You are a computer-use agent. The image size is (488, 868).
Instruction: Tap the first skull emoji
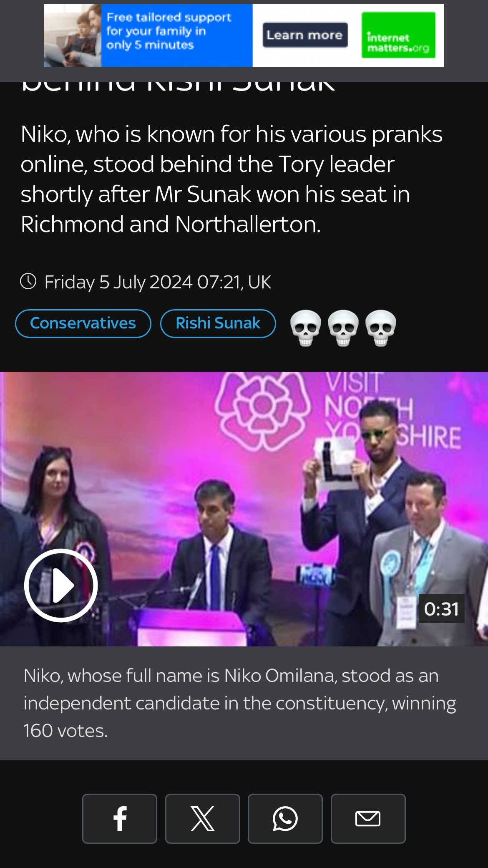(x=305, y=328)
